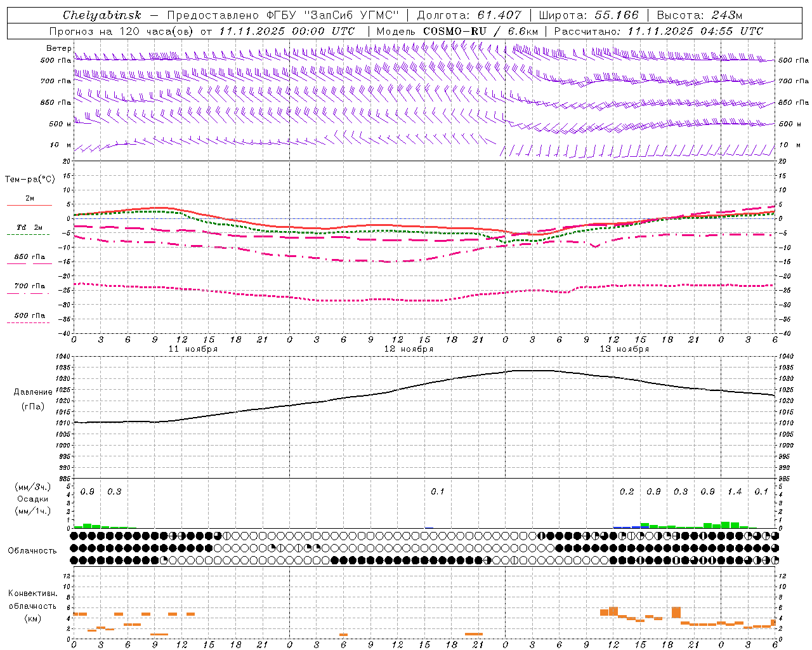Image resolution: width=812 pixels, height=650 pixels.
Task: Click the Конвективн. convective cloud label
Action: [32, 594]
